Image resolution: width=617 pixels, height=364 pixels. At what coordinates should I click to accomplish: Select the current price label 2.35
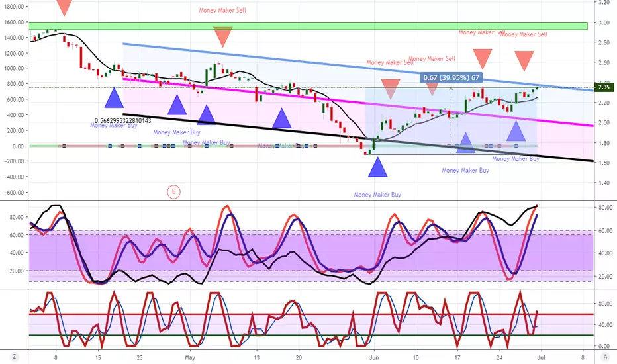pos(604,87)
